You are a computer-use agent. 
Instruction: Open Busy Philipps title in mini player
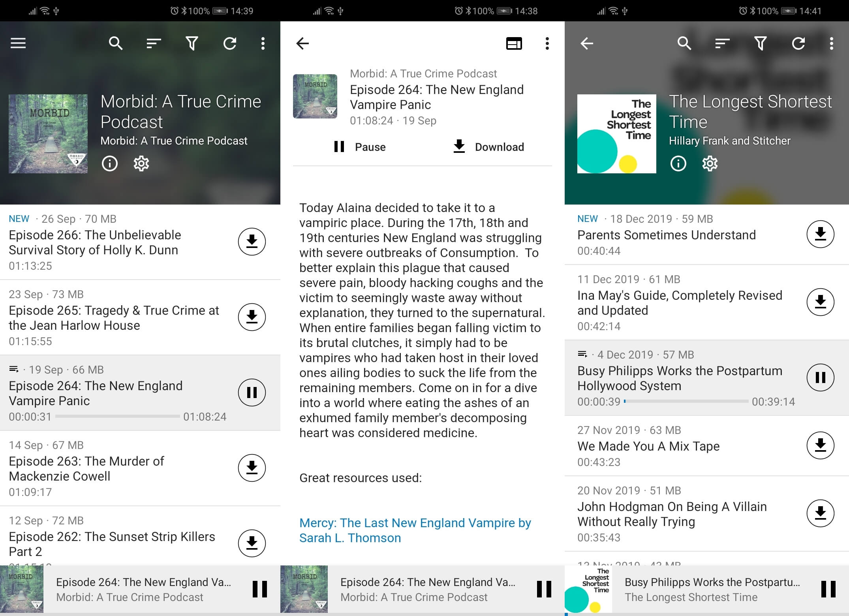pyautogui.click(x=712, y=582)
